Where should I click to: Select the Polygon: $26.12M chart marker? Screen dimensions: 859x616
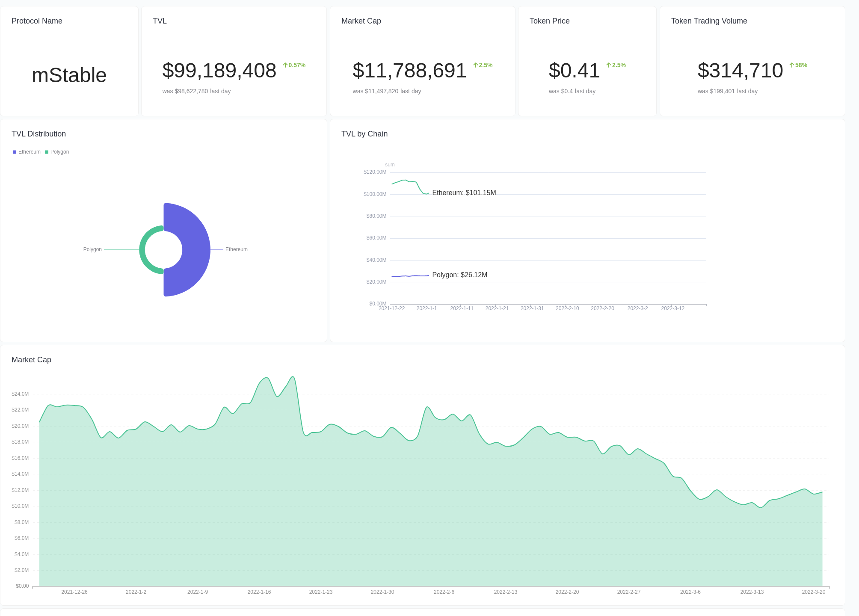(x=459, y=275)
